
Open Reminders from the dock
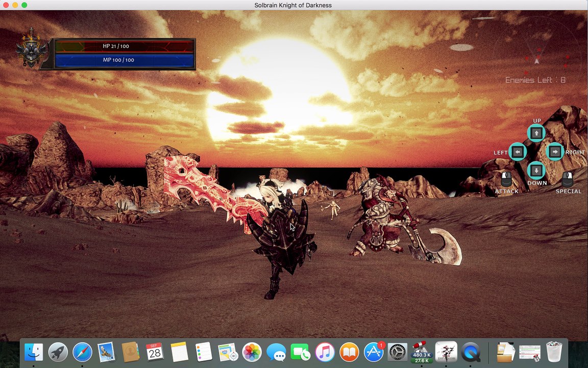tap(204, 352)
